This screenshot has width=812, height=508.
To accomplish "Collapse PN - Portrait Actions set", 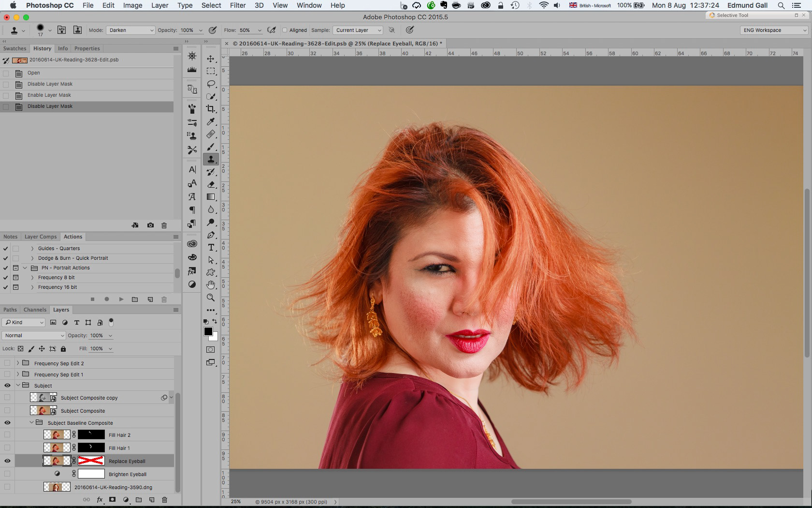I will click(x=25, y=268).
